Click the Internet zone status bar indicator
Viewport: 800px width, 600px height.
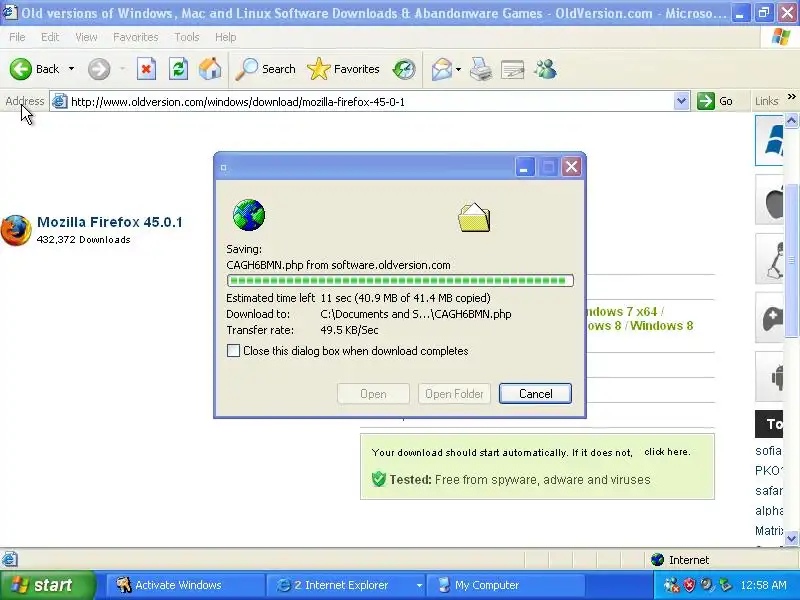[x=681, y=560]
